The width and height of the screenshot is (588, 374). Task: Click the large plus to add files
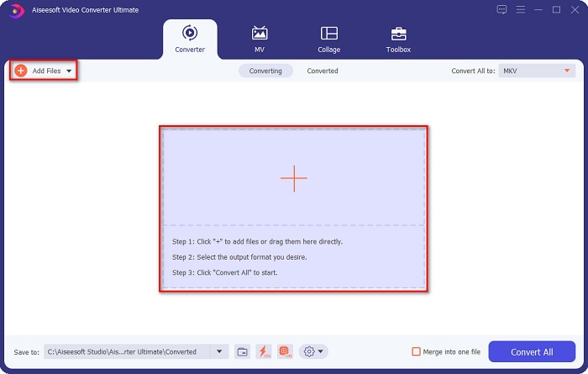[x=294, y=178]
